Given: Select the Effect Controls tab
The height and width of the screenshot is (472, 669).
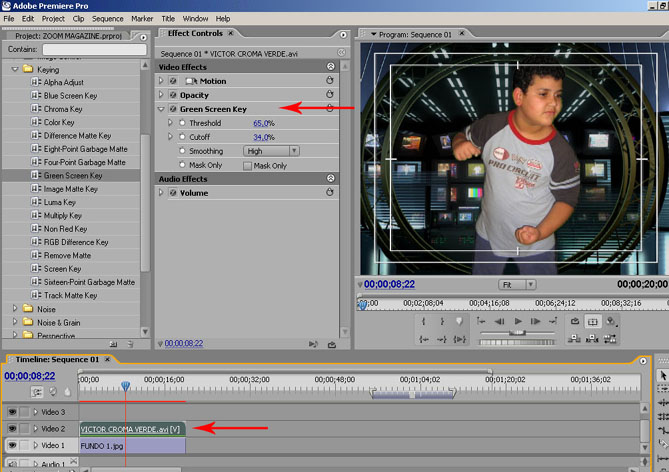Looking at the screenshot, I should pos(195,33).
